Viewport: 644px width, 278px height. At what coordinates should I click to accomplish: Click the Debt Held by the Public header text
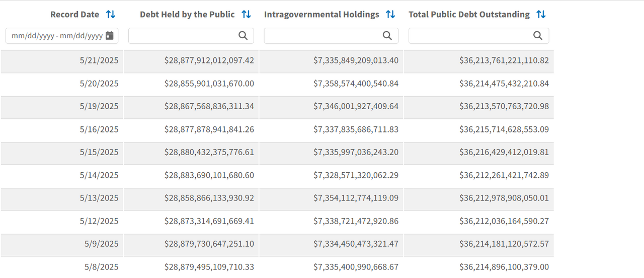pos(187,15)
